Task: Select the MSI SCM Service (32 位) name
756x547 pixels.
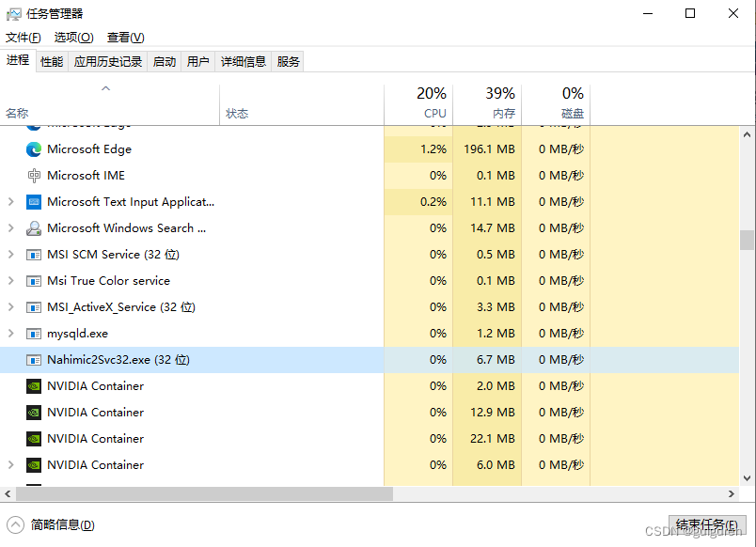Action: coord(113,255)
